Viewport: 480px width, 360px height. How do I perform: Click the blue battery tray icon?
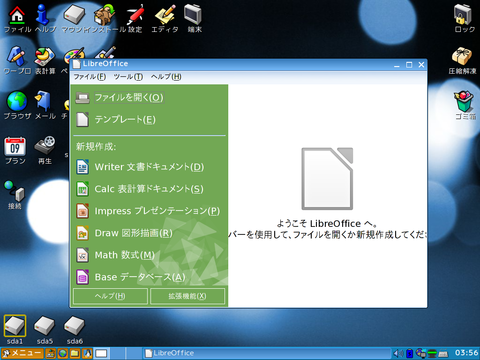[410, 353]
